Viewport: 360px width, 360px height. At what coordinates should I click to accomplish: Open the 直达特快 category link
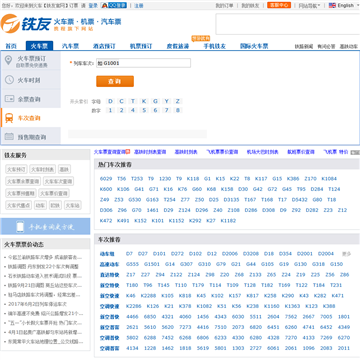tap(109, 275)
